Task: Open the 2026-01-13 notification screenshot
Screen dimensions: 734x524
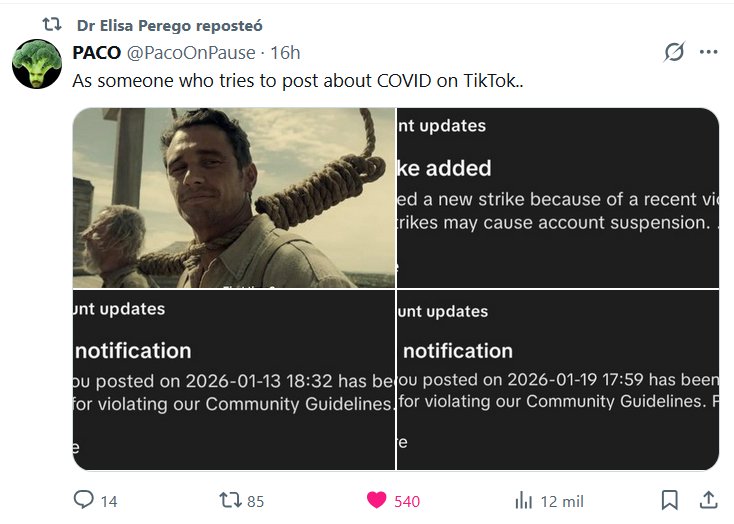Action: (x=234, y=380)
